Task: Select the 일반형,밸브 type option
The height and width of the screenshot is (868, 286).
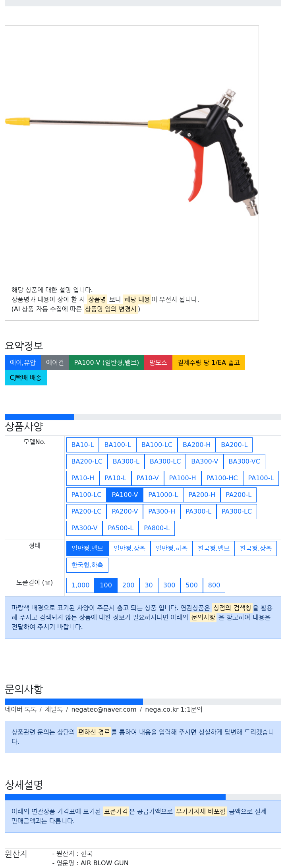Action: [x=87, y=549]
